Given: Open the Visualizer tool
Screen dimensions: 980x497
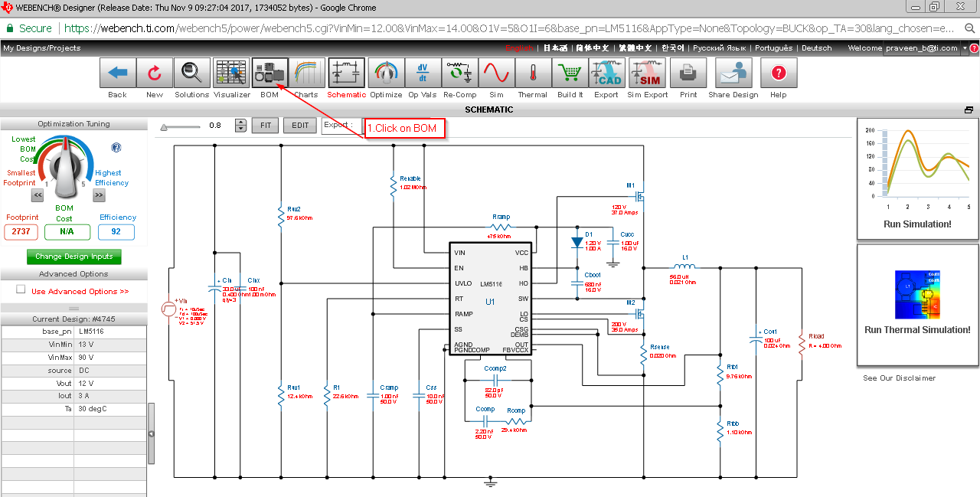Looking at the screenshot, I should coord(231,74).
